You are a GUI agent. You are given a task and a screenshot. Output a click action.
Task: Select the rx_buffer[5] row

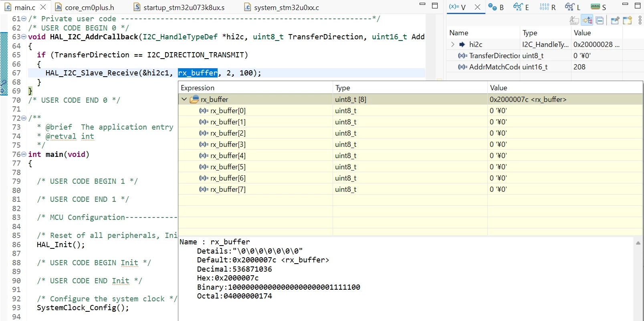(410, 167)
